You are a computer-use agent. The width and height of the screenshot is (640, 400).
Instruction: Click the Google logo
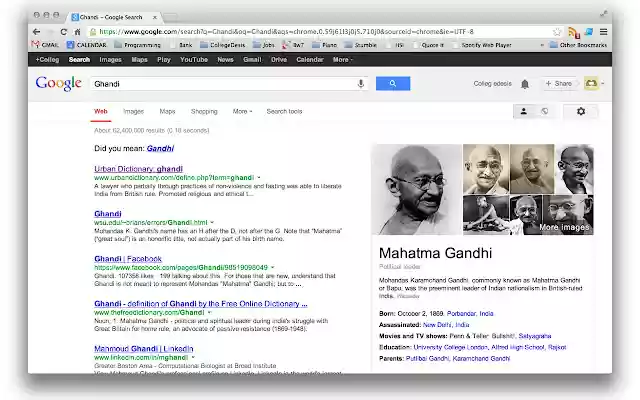(x=58, y=84)
